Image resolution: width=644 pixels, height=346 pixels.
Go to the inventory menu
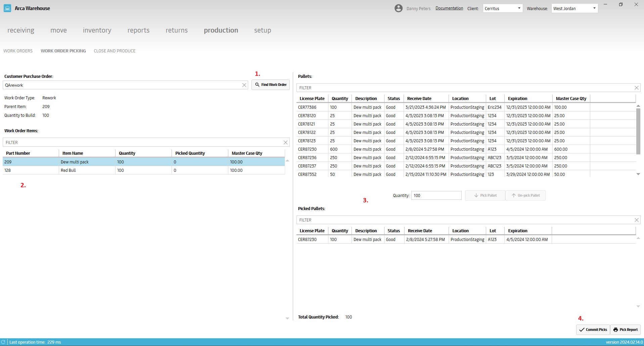[x=97, y=30]
